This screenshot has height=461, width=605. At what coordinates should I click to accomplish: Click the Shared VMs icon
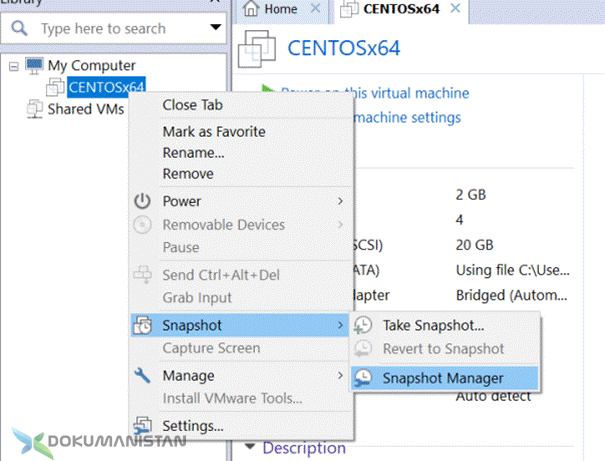pyautogui.click(x=34, y=109)
